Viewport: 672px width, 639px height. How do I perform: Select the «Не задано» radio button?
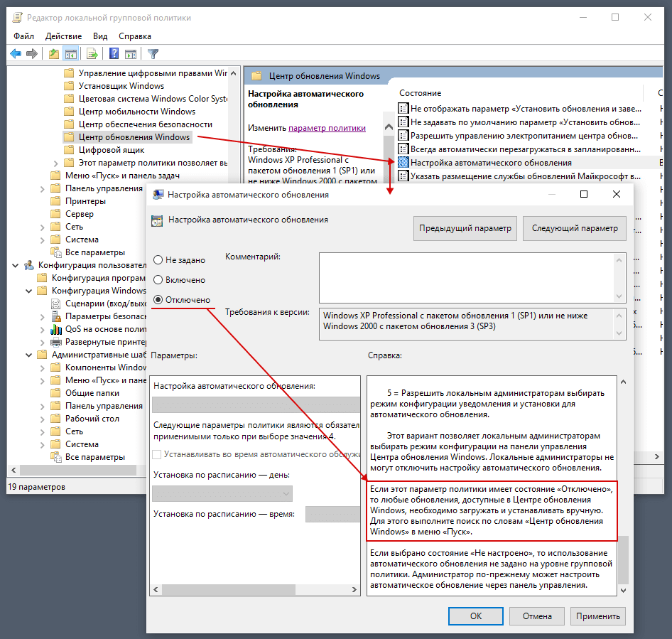pyautogui.click(x=158, y=260)
